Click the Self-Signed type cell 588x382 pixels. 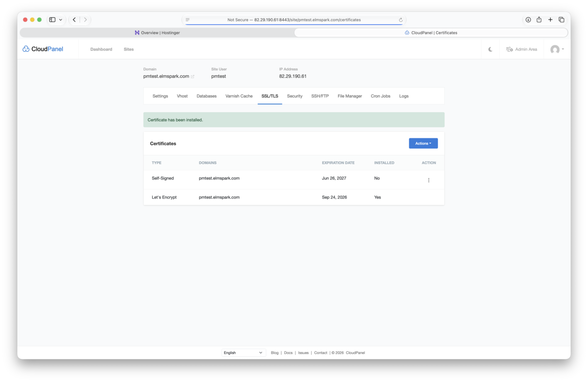[163, 178]
